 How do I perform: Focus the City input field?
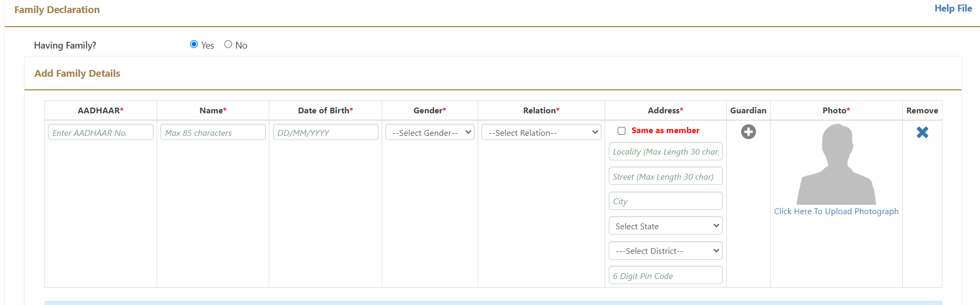665,201
